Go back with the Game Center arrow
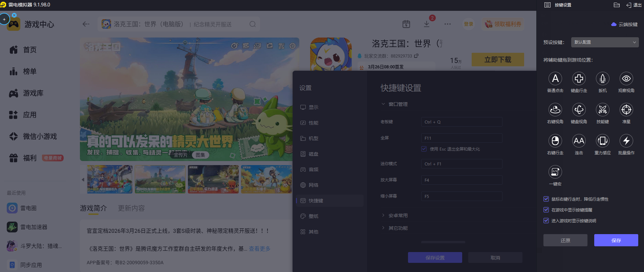The height and width of the screenshot is (272, 644). [x=86, y=24]
